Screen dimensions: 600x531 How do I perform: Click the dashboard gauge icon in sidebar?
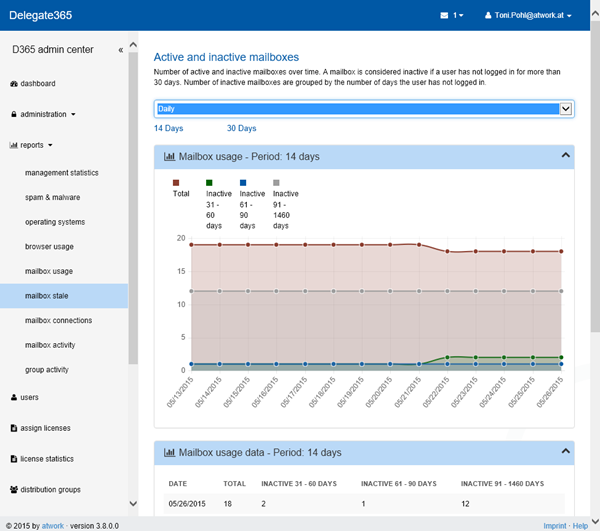pyautogui.click(x=14, y=83)
